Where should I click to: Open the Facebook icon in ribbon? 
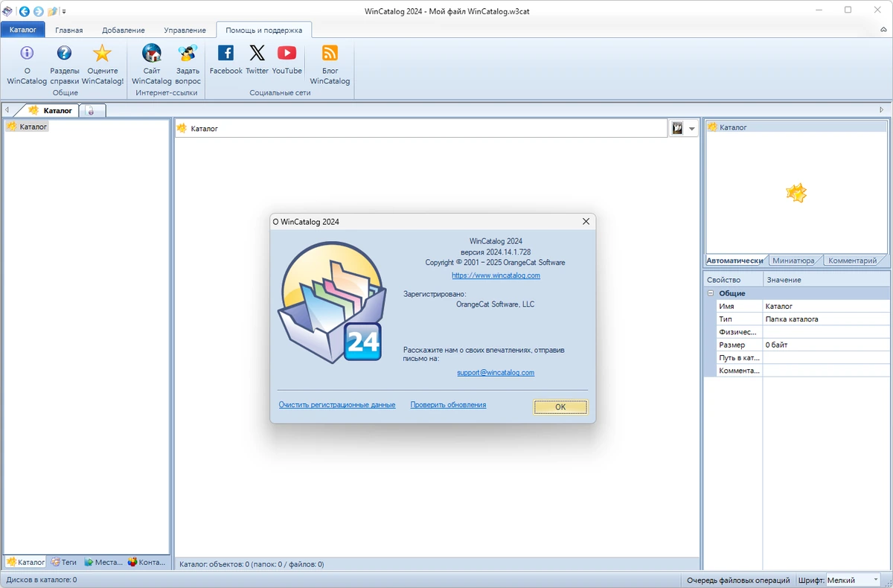[x=225, y=53]
